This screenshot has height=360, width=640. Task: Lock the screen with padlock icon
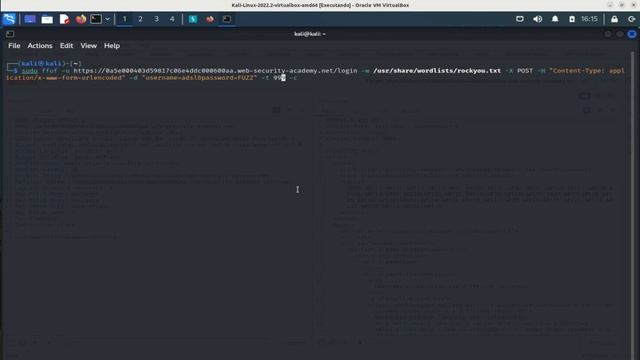614,19
